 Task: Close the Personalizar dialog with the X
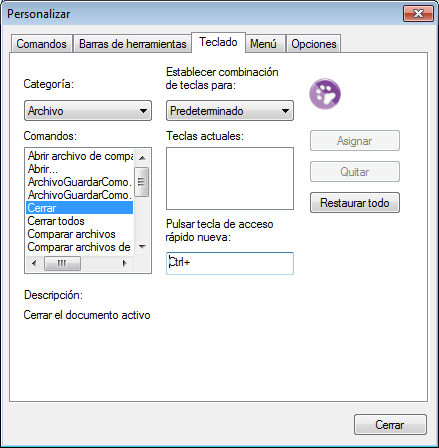click(418, 14)
